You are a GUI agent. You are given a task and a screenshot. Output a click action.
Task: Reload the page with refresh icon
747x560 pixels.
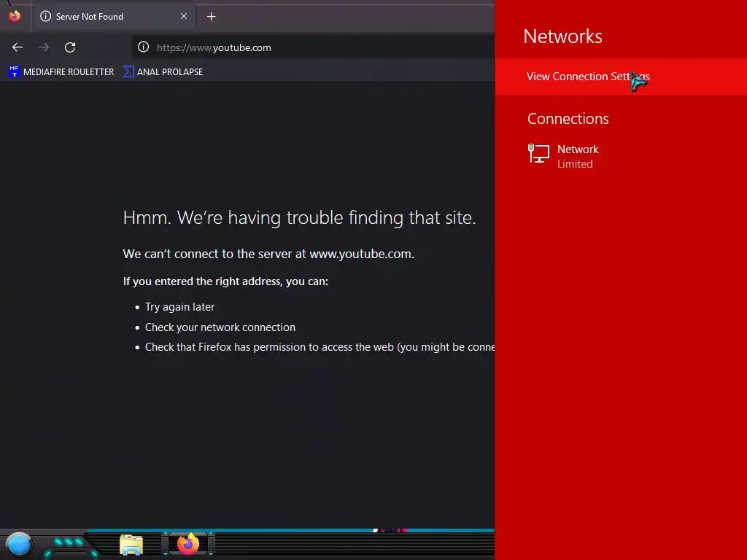tap(70, 47)
